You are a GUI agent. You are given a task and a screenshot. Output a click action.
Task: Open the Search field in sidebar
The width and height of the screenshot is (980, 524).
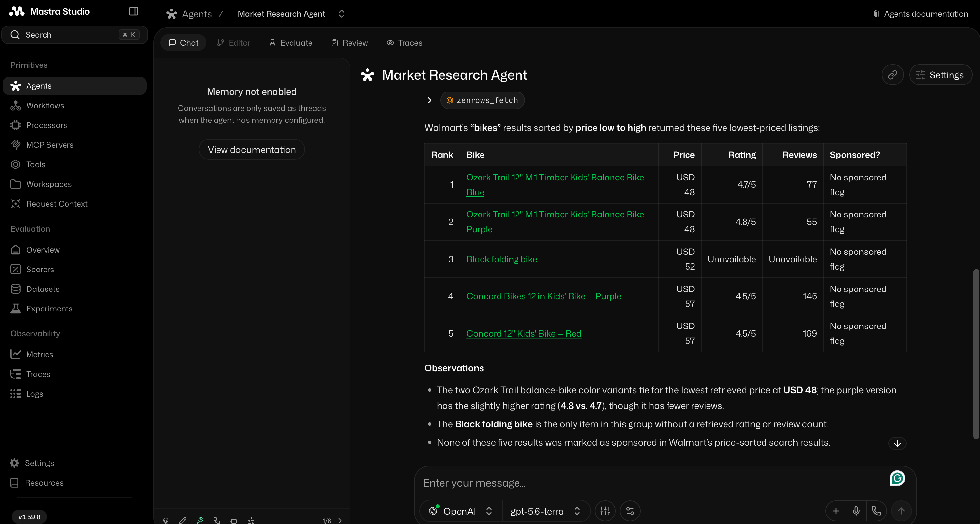click(x=75, y=35)
